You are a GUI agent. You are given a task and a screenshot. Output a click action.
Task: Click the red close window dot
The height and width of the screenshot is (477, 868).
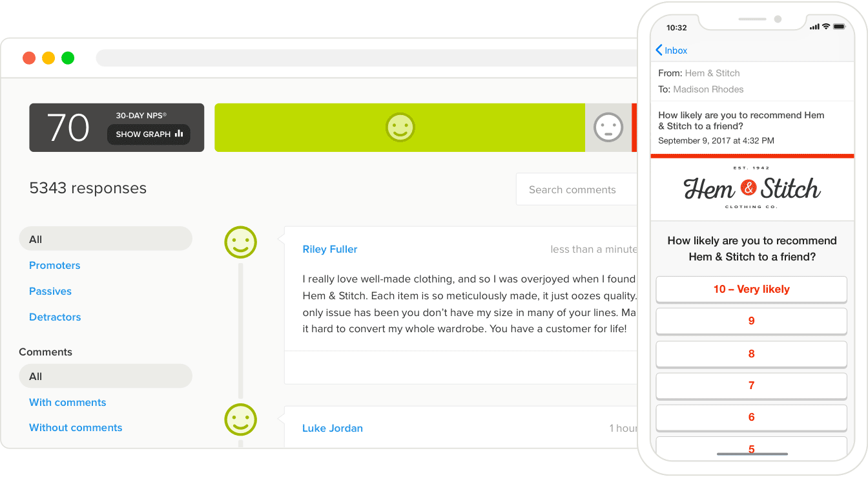click(x=29, y=58)
